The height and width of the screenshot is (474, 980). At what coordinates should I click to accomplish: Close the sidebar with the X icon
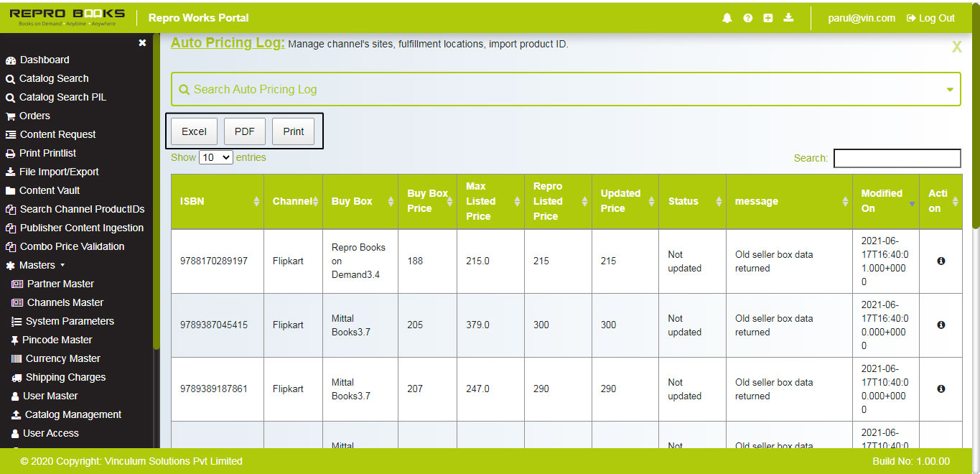pos(142,43)
